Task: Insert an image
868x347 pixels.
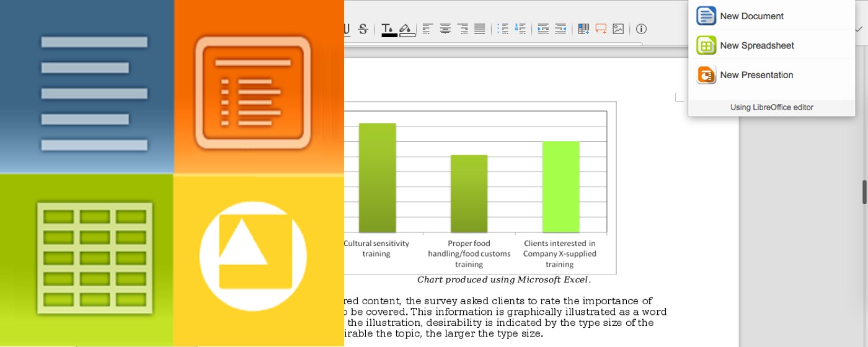Action: (x=618, y=29)
